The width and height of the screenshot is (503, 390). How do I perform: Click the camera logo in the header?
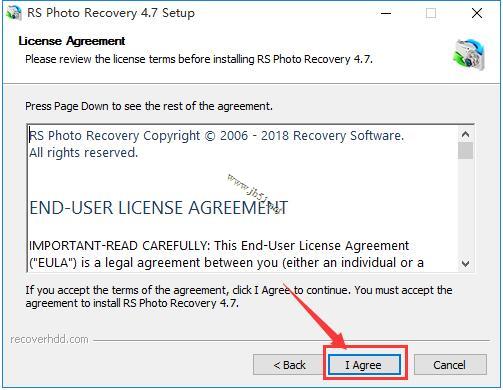(469, 55)
